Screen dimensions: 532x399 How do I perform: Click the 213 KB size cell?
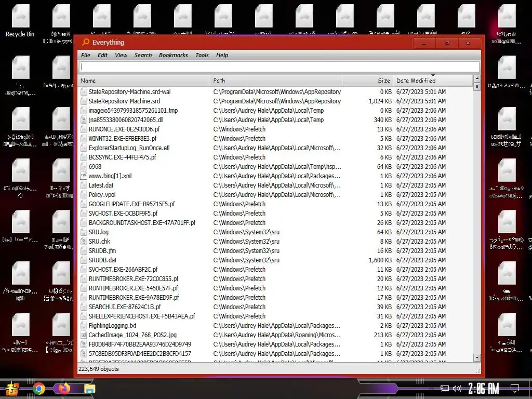pyautogui.click(x=383, y=335)
